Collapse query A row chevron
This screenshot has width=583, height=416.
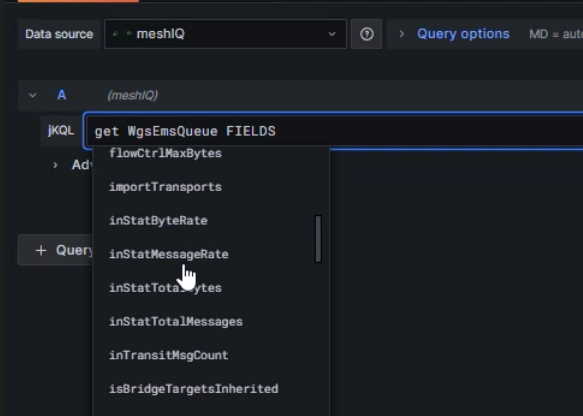tap(33, 96)
